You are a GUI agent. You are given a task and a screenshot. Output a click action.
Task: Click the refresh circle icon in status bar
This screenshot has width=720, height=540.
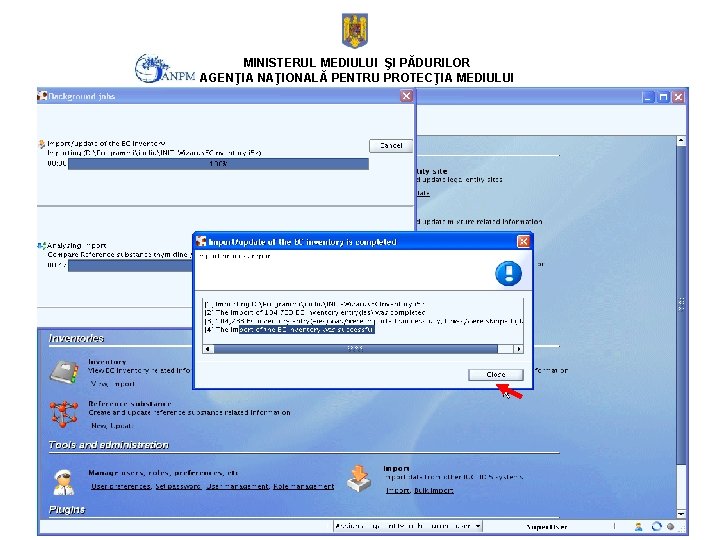[x=656, y=526]
